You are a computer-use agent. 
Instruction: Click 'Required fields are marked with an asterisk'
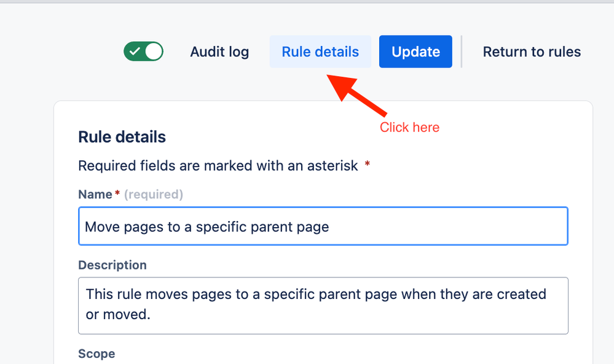pos(218,166)
